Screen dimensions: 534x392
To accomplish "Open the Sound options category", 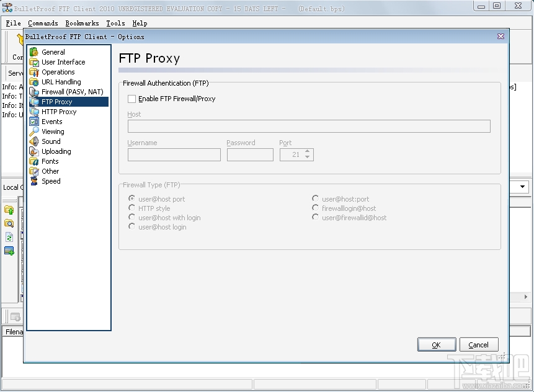I will click(50, 141).
